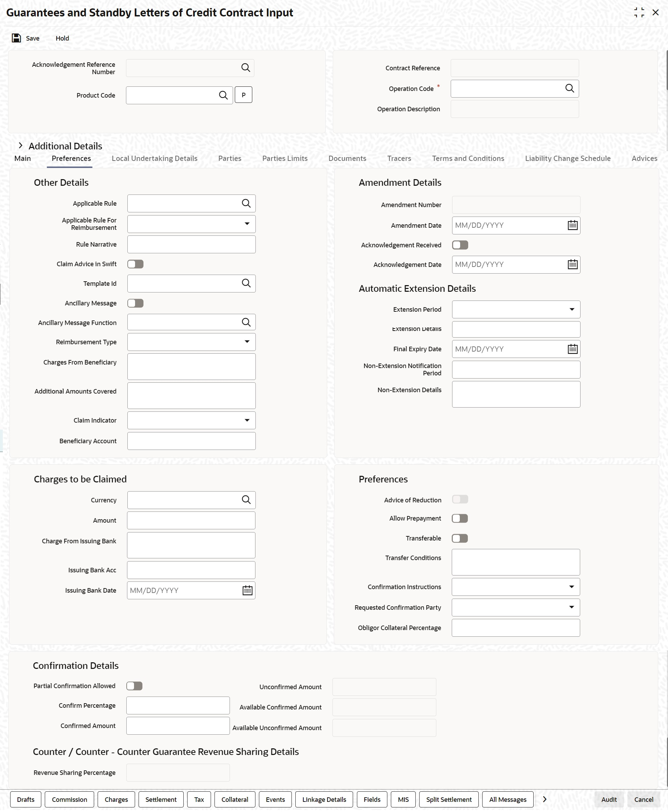Open the Acknowledgement Reference Number search lookup
Image resolution: width=668 pixels, height=812 pixels.
246,68
